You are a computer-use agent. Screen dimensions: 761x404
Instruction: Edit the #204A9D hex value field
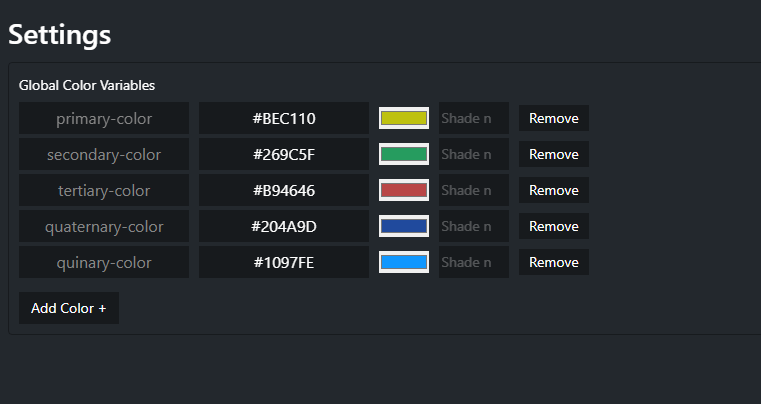pyautogui.click(x=284, y=226)
